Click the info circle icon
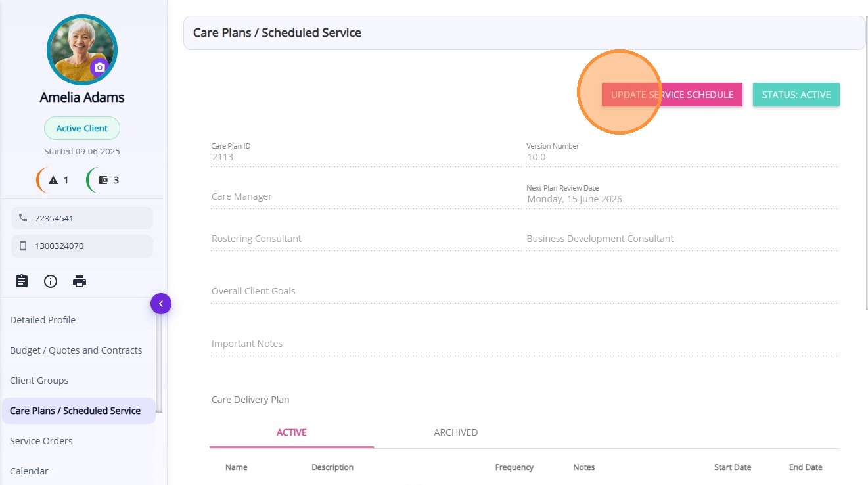This screenshot has width=868, height=485. tap(51, 281)
